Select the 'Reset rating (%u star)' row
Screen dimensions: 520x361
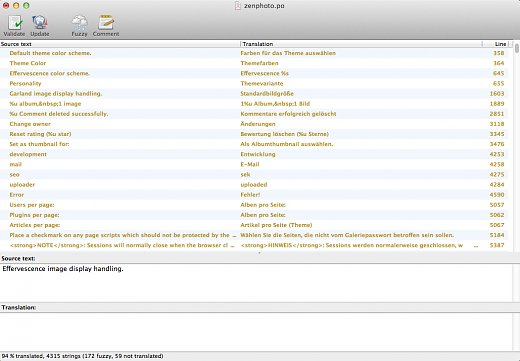pos(254,134)
